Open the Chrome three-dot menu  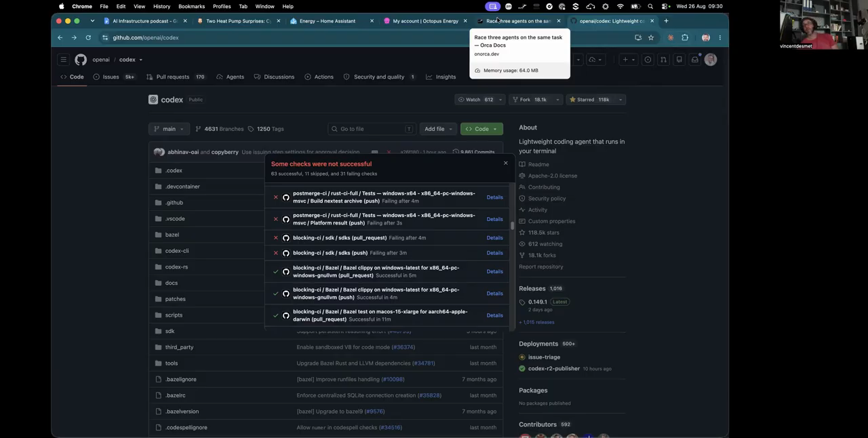click(x=720, y=37)
